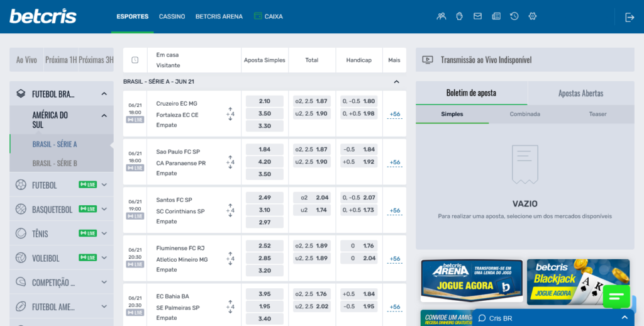Expand the Competição sidebar chevron

(104, 283)
